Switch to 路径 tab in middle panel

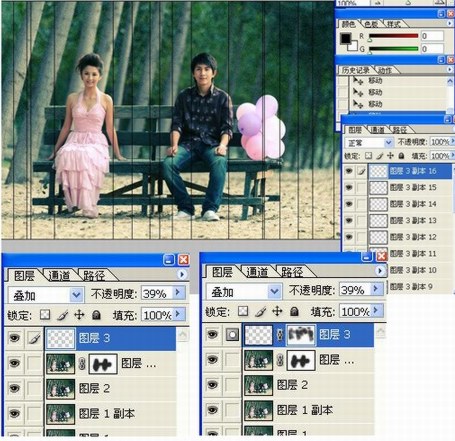[x=292, y=272]
